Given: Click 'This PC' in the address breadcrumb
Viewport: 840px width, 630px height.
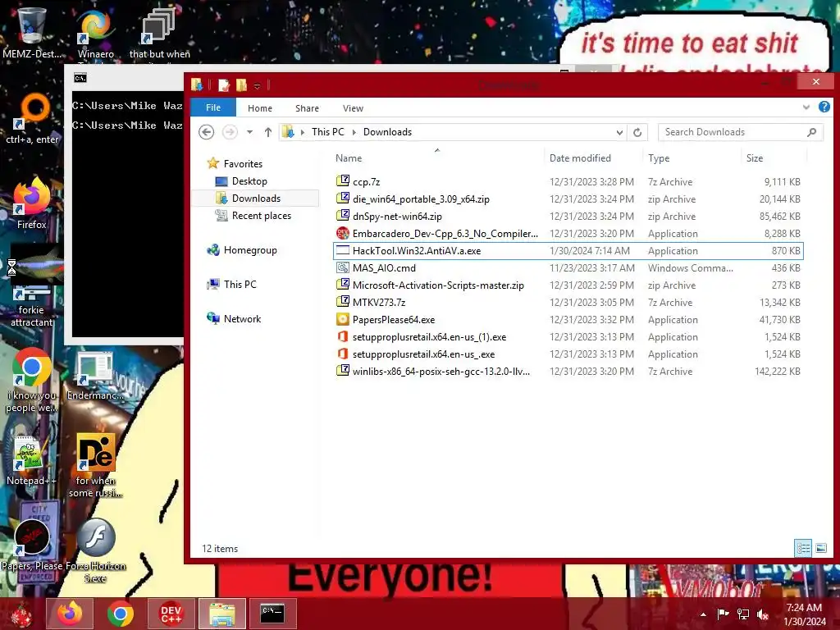Looking at the screenshot, I should [x=328, y=132].
